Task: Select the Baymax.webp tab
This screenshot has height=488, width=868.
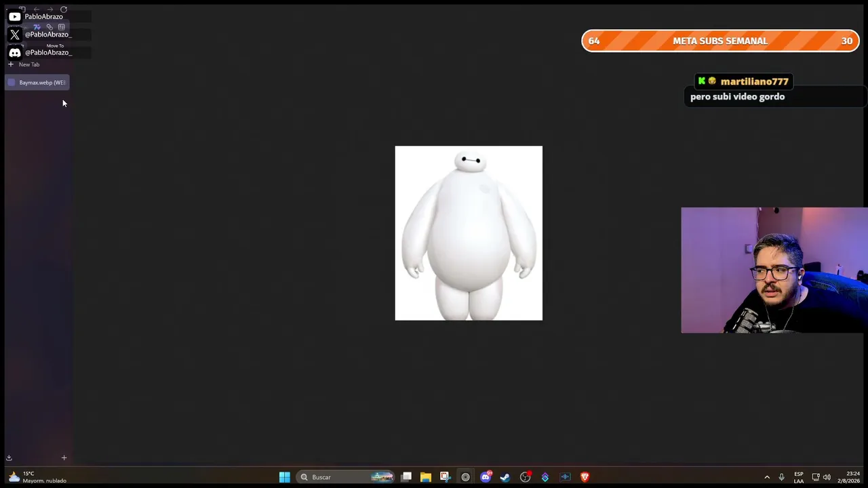Action: pyautogui.click(x=37, y=83)
